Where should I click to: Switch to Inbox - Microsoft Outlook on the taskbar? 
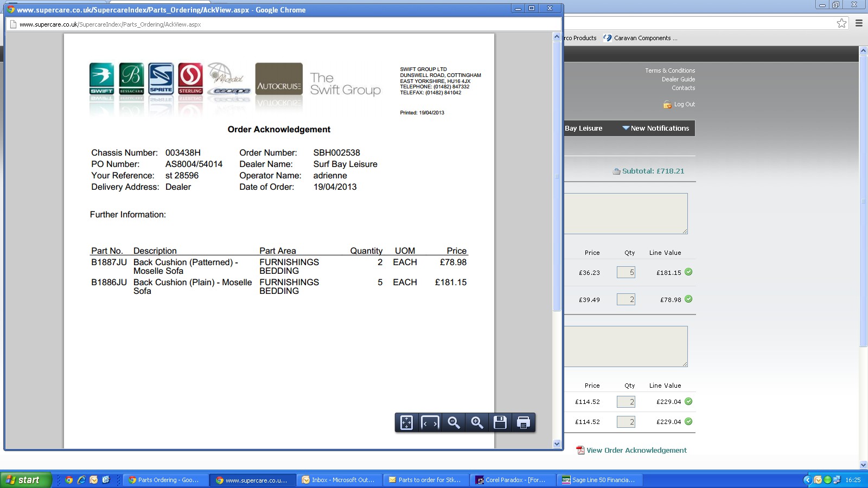click(x=341, y=480)
